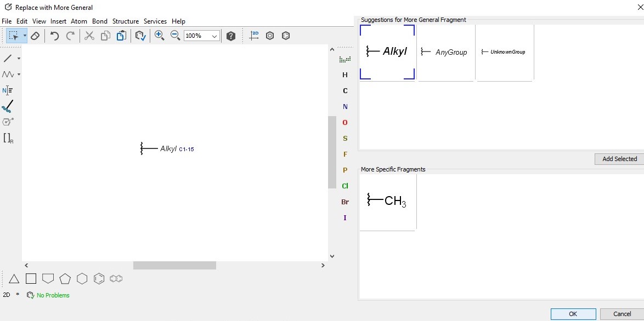Select the chain drawing tool
The image size is (644, 321).
8,74
